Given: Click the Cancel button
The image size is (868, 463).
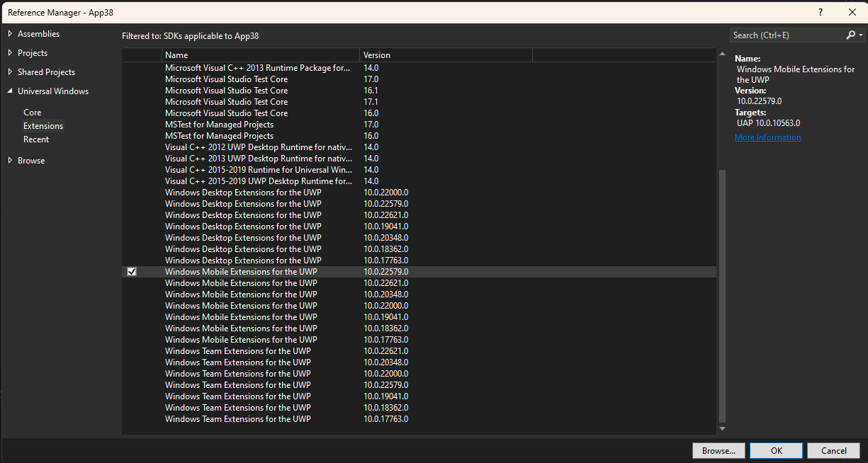Looking at the screenshot, I should pyautogui.click(x=833, y=450).
